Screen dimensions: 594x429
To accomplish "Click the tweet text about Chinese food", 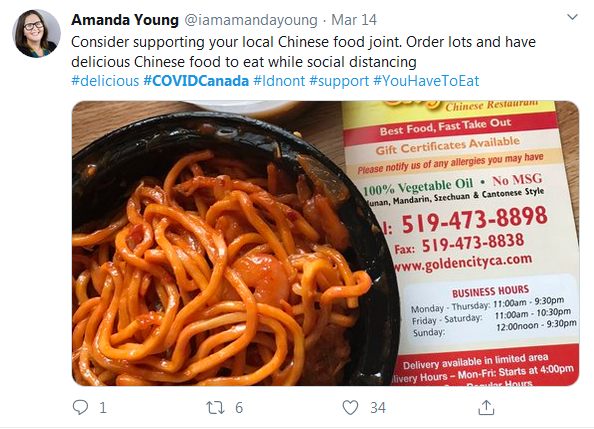I will [303, 52].
